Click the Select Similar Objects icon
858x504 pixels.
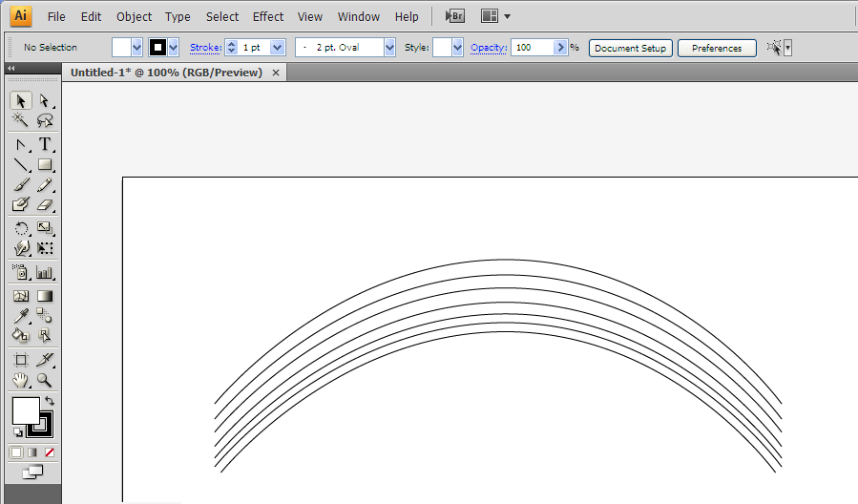click(774, 48)
